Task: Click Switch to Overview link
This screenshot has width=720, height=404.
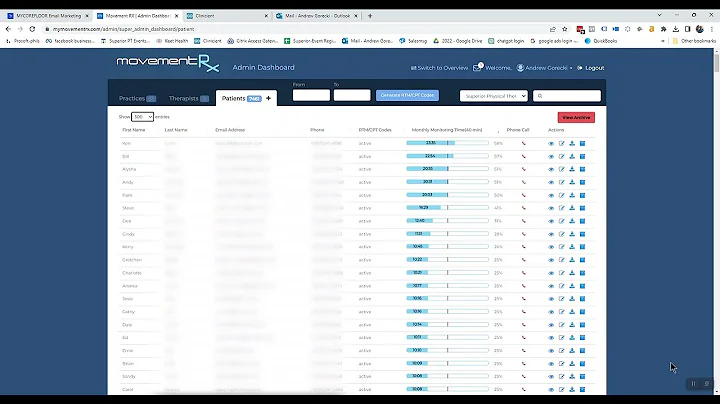Action: coord(439,68)
